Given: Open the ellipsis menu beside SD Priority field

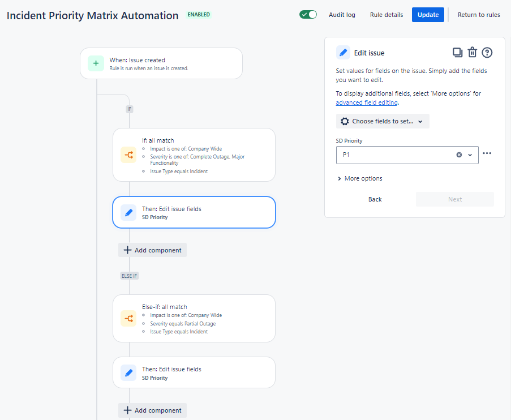Looking at the screenshot, I should [487, 153].
